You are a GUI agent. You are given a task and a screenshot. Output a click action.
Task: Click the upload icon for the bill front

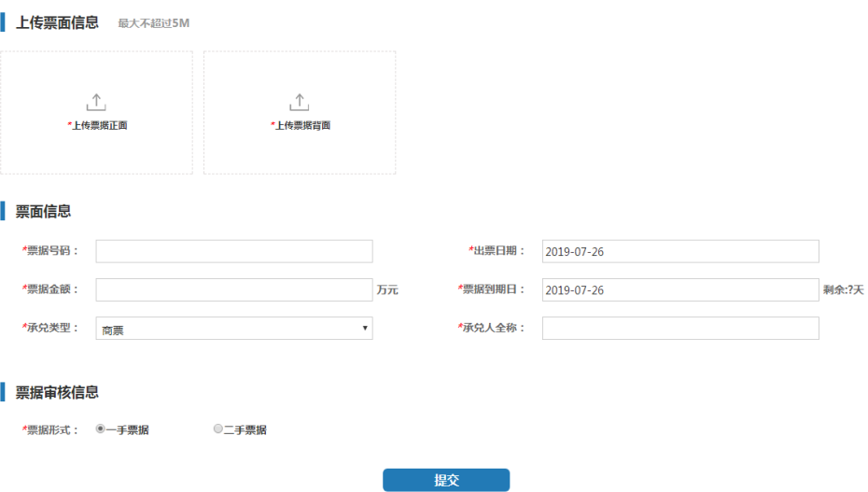(x=96, y=102)
